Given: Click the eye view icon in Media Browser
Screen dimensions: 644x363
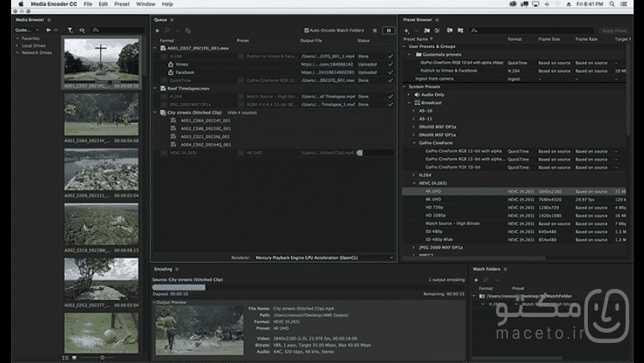Looking at the screenshot, I should pos(82,30).
